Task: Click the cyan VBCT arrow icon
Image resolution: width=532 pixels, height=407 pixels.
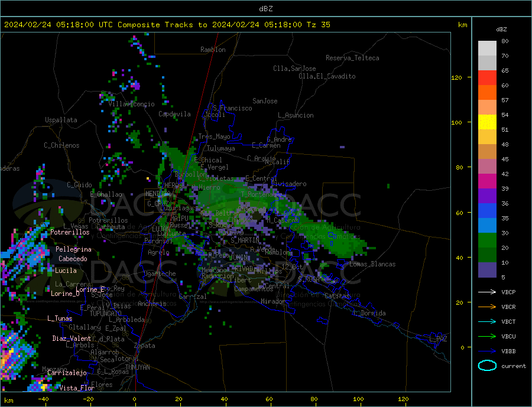Action: 487,321
